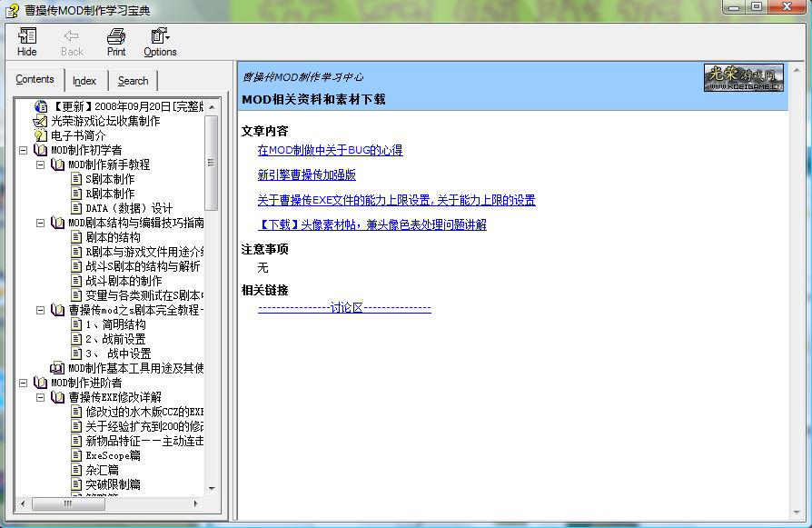Click the Back toolbar button
This screenshot has width=812, height=528.
[x=72, y=42]
